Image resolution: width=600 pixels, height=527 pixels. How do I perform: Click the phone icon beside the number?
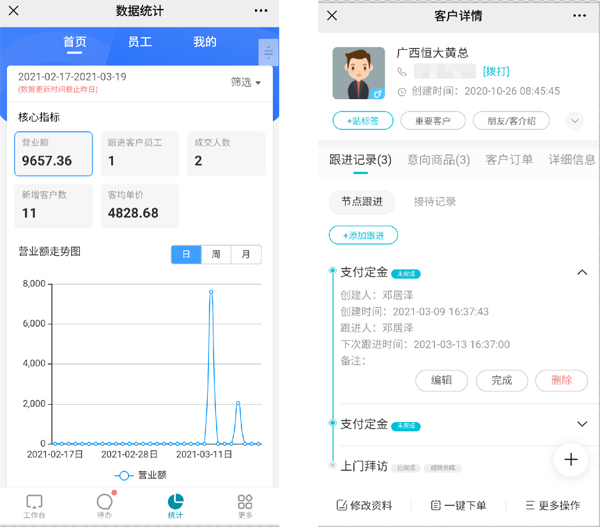pyautogui.click(x=402, y=72)
